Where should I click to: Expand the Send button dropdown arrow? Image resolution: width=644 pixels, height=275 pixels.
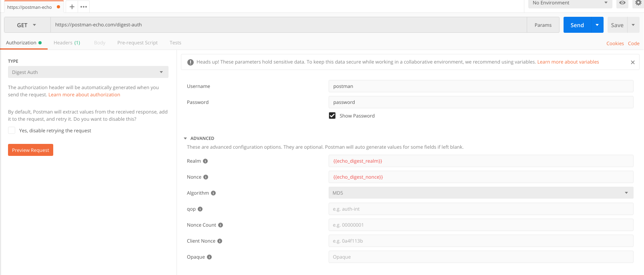(x=597, y=25)
